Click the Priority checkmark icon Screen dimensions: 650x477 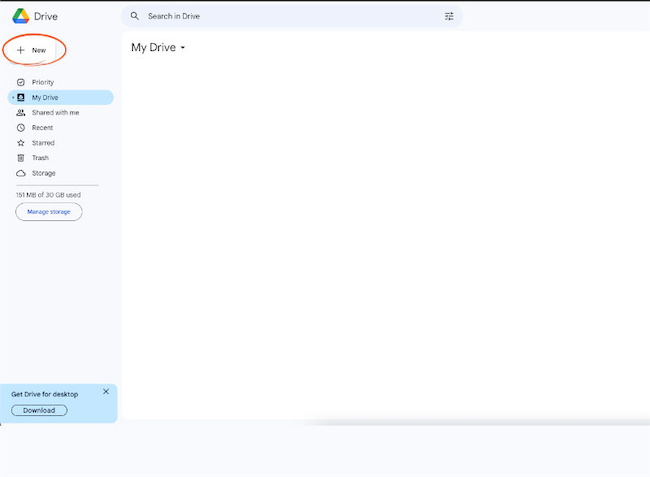click(x=21, y=82)
